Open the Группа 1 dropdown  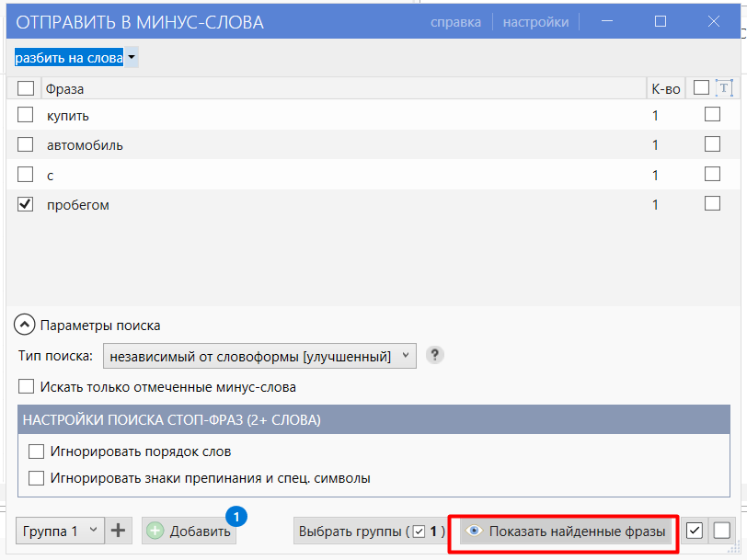click(x=60, y=531)
